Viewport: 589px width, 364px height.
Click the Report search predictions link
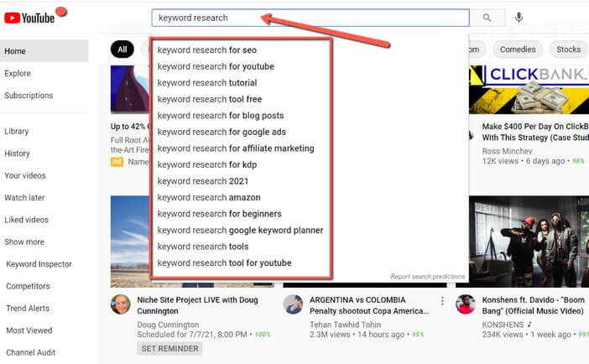[x=427, y=277]
